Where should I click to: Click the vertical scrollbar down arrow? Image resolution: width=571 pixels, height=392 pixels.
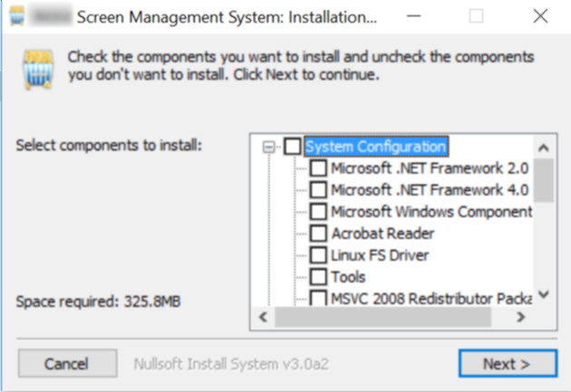point(544,294)
